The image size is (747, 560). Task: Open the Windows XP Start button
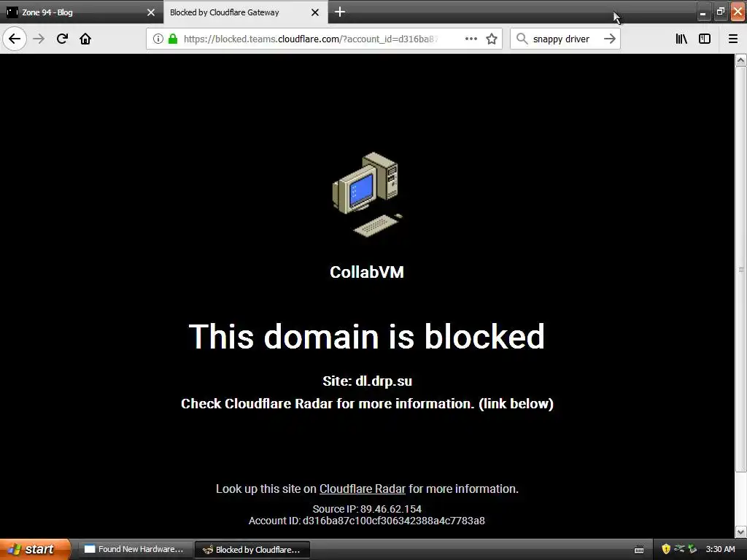click(x=34, y=549)
